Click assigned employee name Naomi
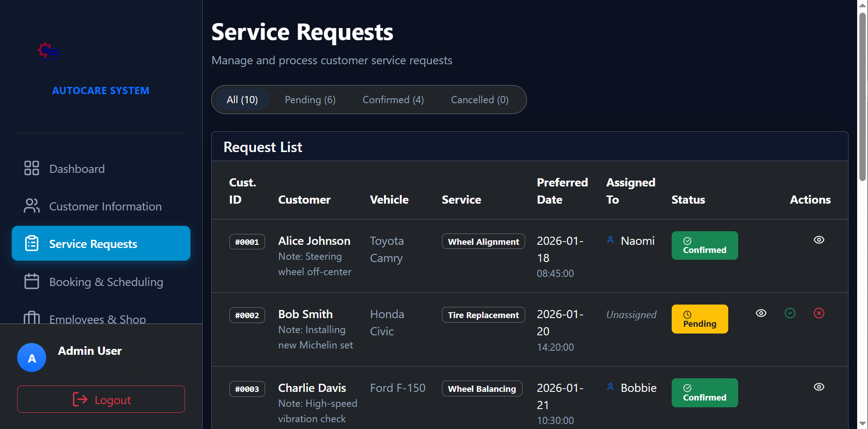The height and width of the screenshot is (429, 868). pos(637,241)
